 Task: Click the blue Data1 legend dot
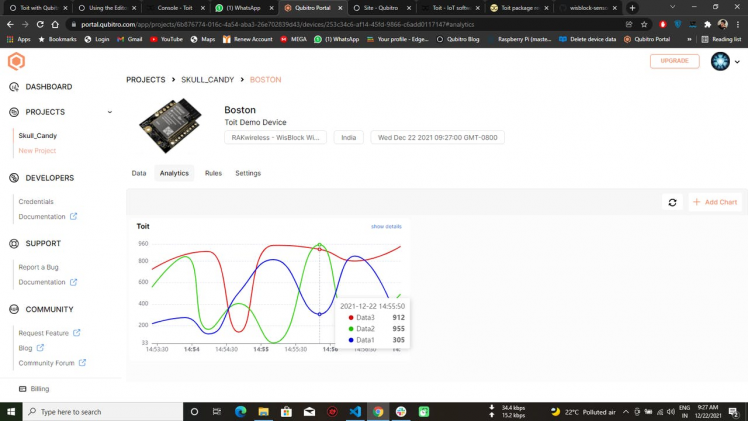(351, 340)
